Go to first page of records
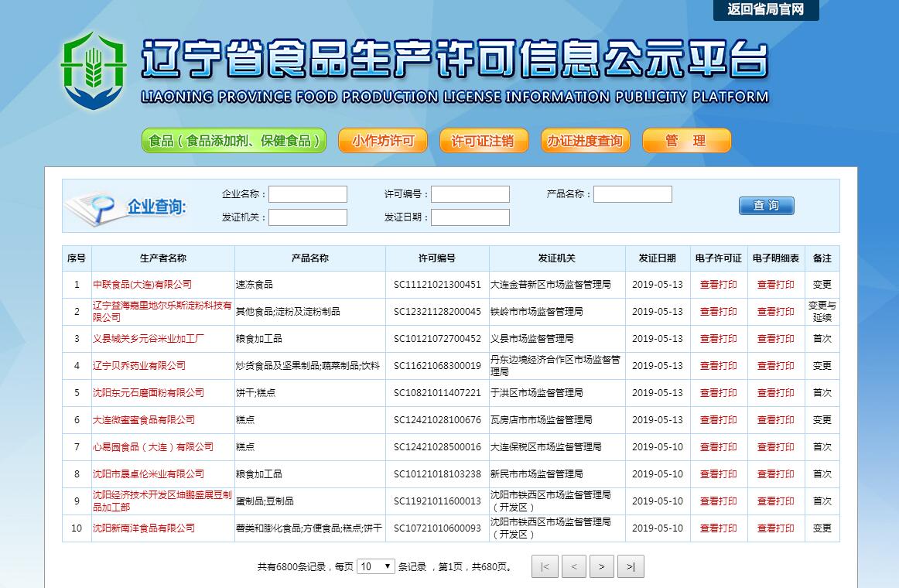 [x=544, y=567]
